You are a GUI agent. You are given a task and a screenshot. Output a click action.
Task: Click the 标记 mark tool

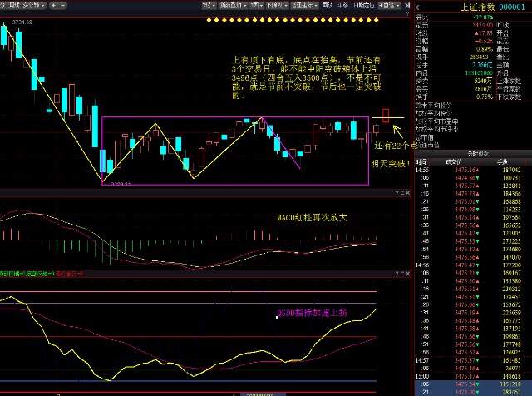[x=342, y=5]
